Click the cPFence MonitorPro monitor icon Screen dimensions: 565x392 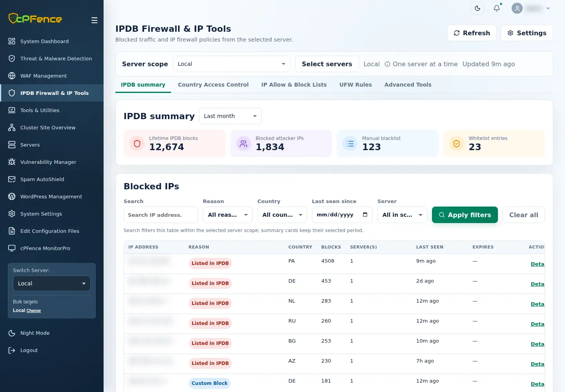pos(12,248)
